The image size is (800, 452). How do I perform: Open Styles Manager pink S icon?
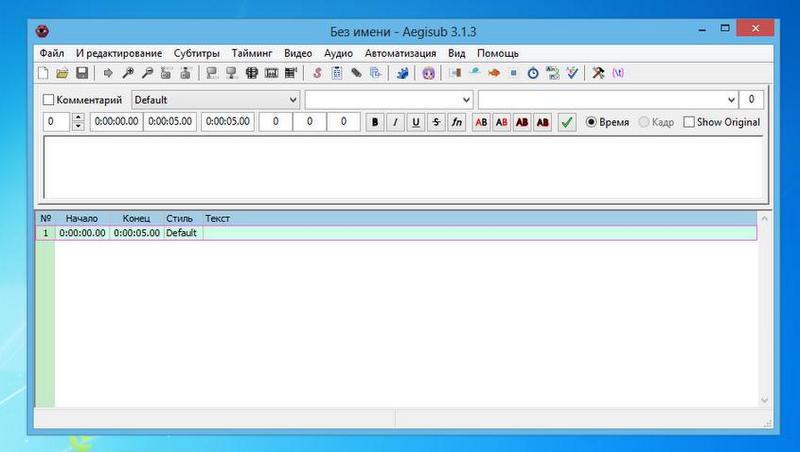point(317,73)
